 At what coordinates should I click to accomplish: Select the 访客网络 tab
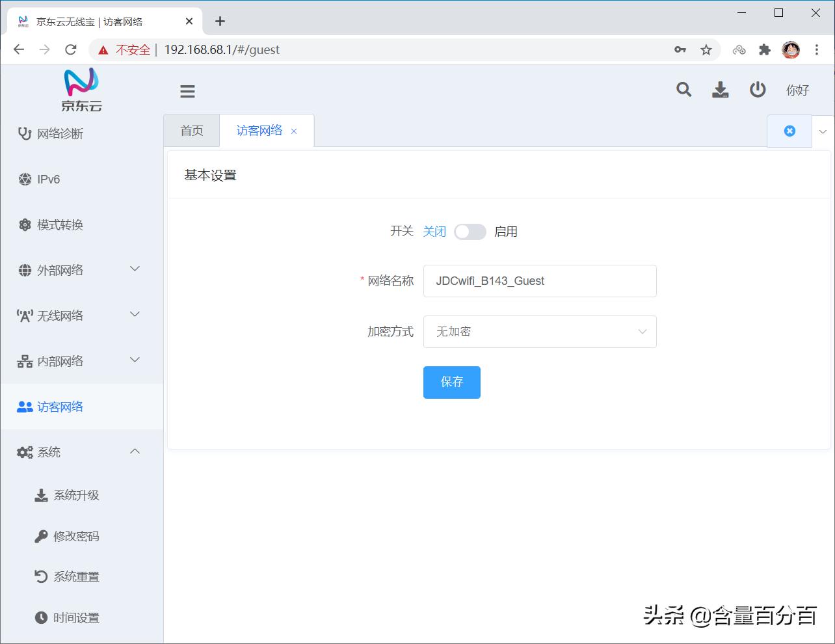258,130
